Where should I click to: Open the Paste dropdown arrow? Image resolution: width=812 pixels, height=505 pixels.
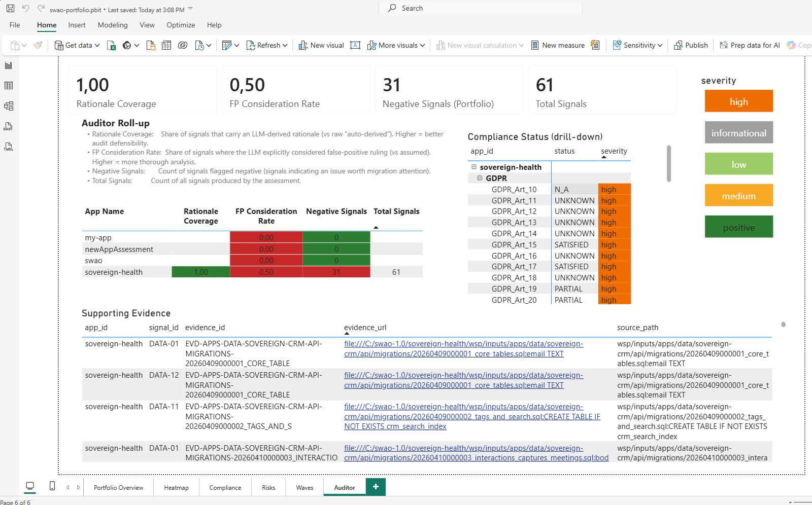pos(24,46)
